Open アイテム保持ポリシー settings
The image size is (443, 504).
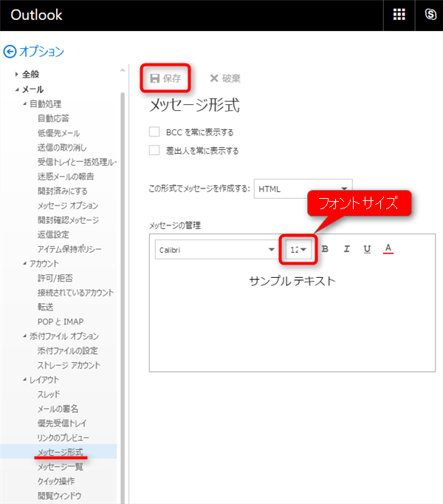pos(69,249)
